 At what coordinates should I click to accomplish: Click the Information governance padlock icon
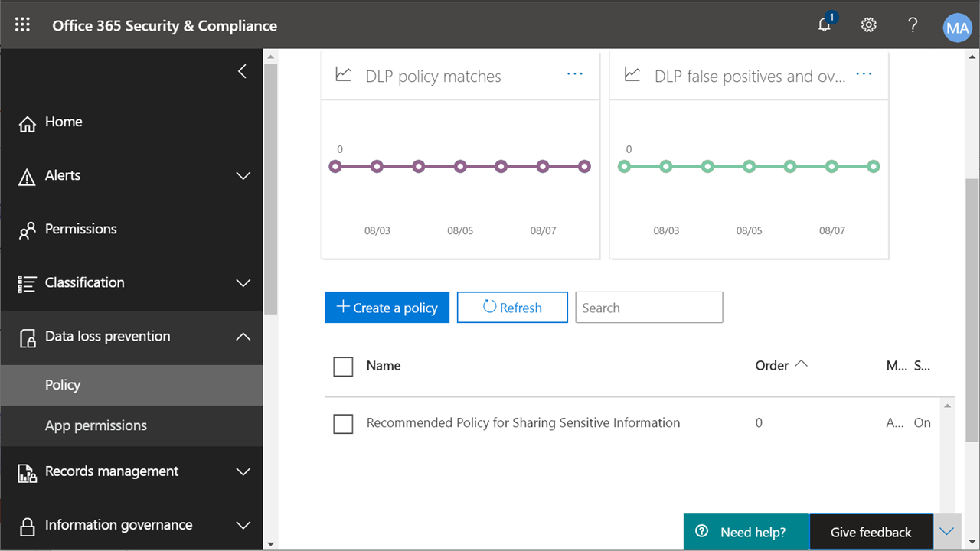tap(28, 527)
